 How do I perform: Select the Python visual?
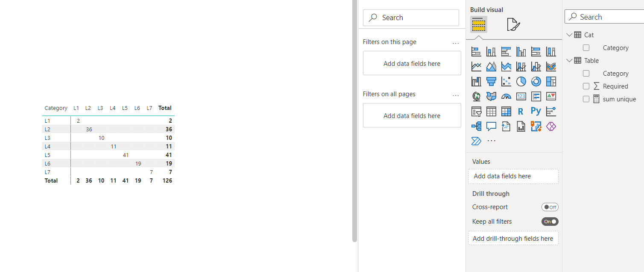(536, 112)
